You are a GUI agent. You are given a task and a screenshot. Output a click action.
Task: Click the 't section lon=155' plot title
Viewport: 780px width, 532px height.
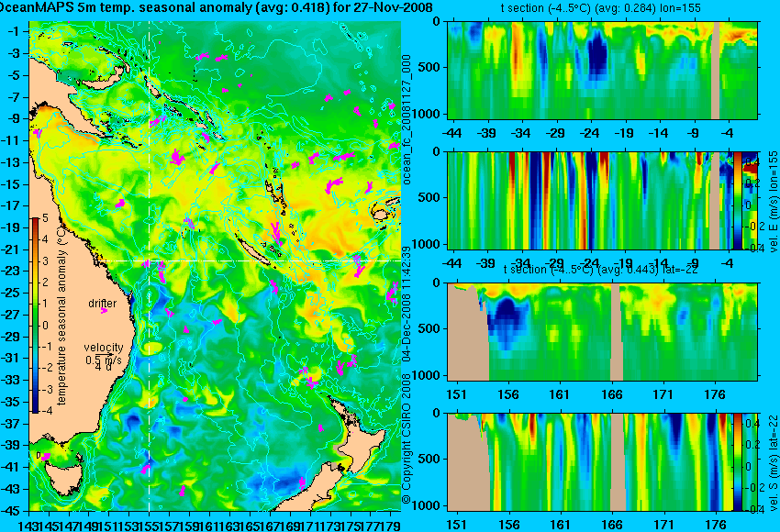600,8
